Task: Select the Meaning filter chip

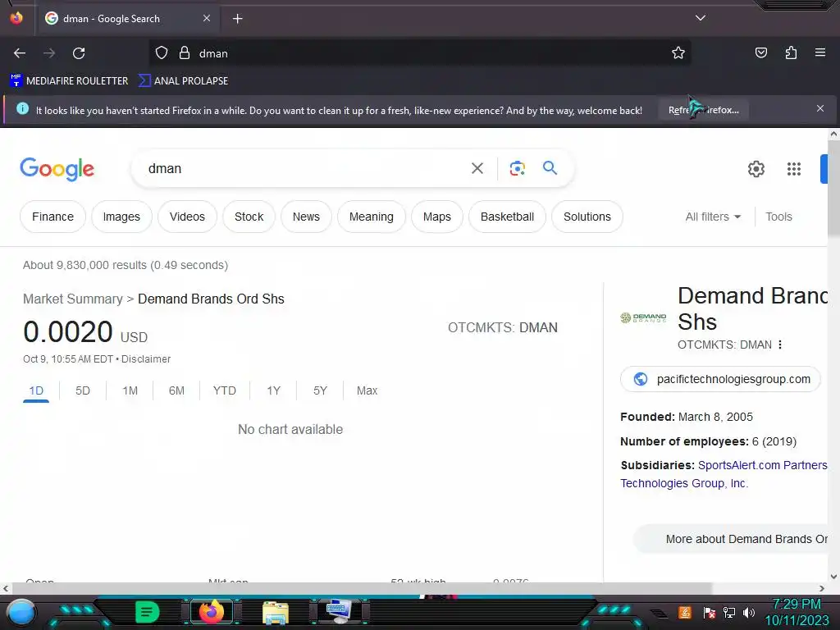Action: (372, 217)
